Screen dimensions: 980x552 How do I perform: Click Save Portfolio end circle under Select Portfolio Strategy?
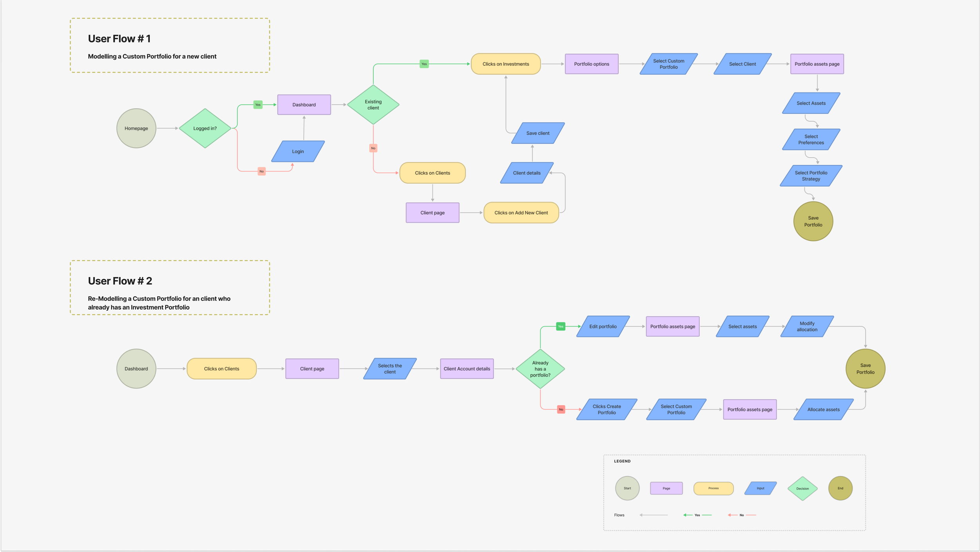click(813, 221)
